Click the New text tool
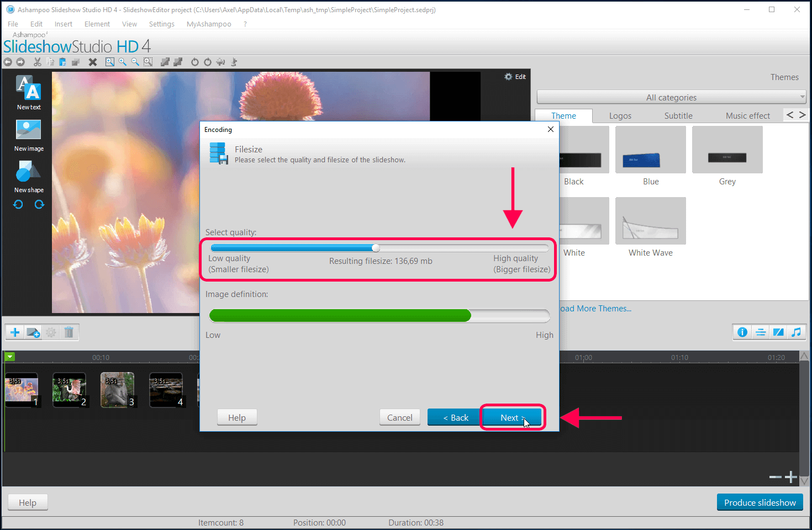Image resolution: width=812 pixels, height=530 pixels. coord(29,92)
